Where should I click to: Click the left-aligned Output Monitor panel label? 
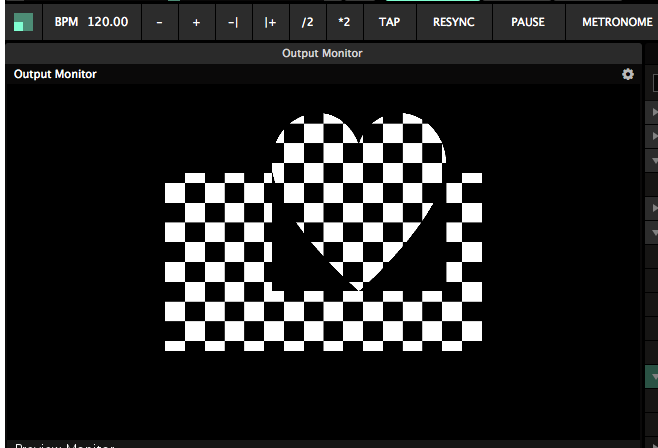pos(55,74)
